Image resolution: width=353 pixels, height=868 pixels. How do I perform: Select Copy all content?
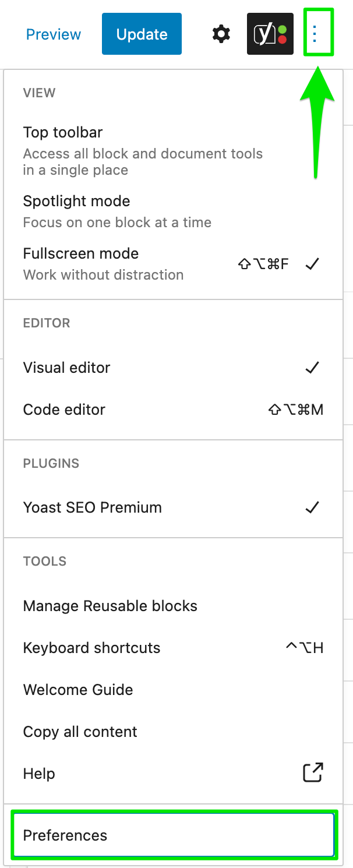pyautogui.click(x=80, y=732)
